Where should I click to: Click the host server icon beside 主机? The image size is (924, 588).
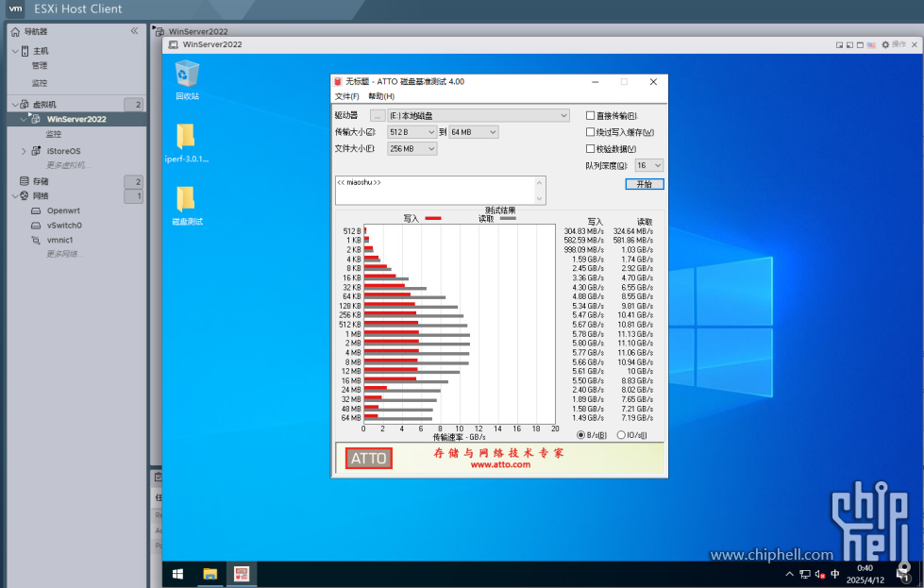point(25,51)
